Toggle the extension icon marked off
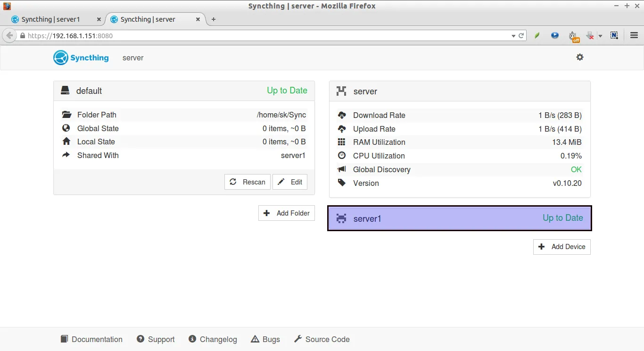The image size is (644, 351). pyautogui.click(x=573, y=36)
